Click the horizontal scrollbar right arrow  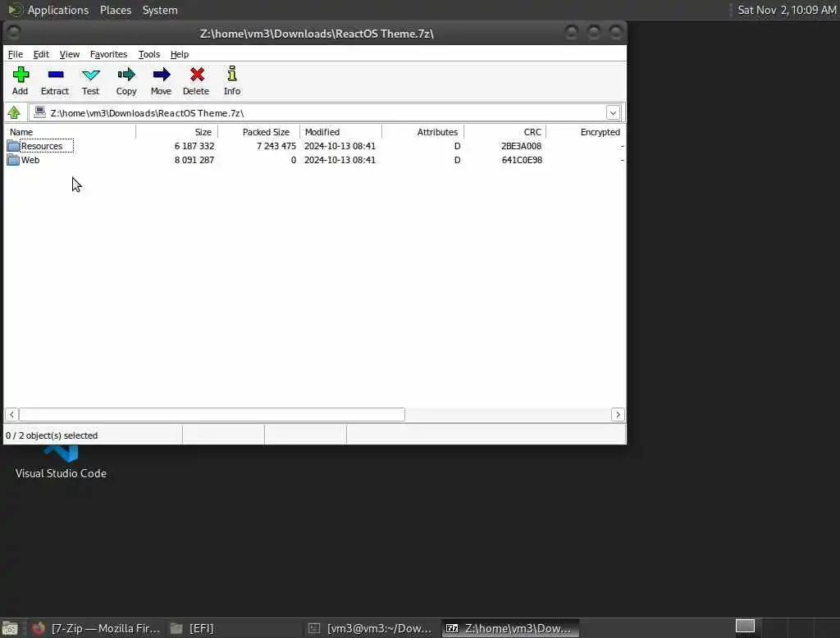click(618, 415)
